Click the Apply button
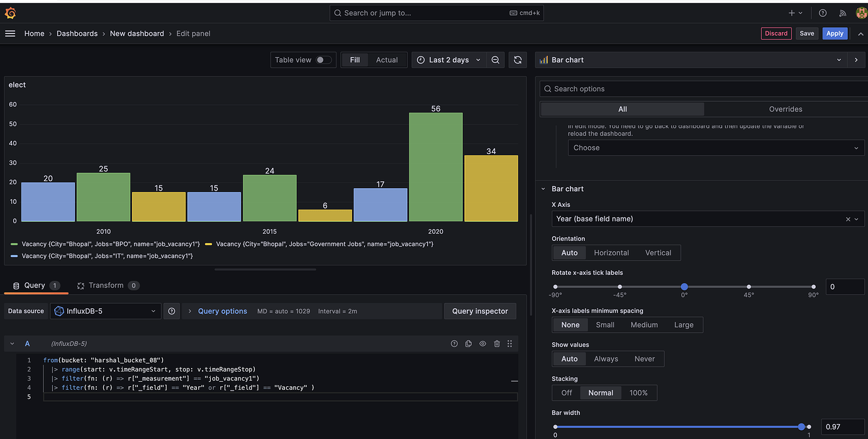 (835, 33)
